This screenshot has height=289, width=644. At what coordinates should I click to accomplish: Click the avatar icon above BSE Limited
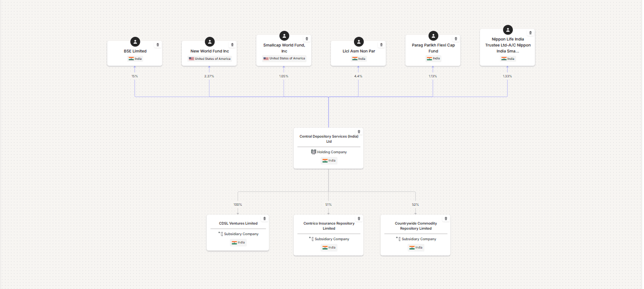pos(135,41)
